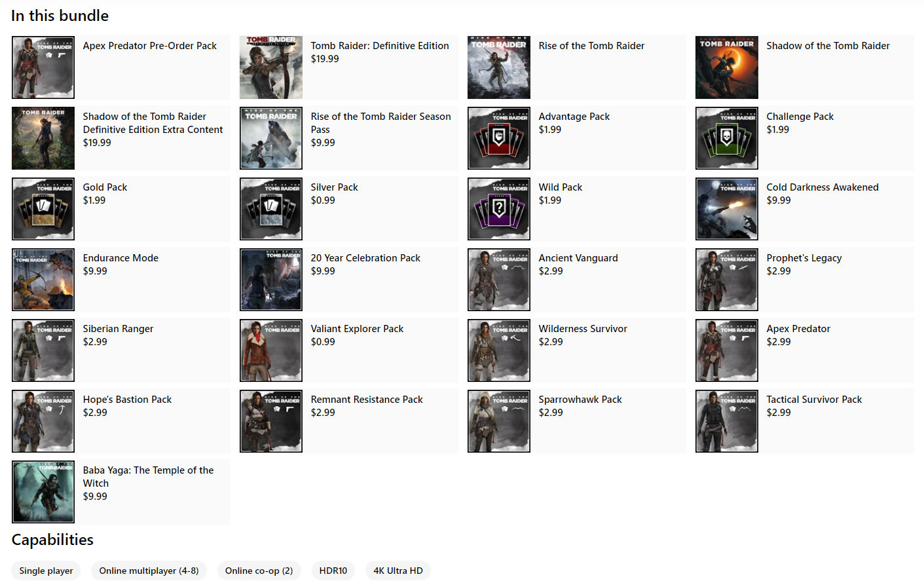The image size is (924, 583).
Task: Filter by Single player capability
Action: tap(46, 571)
